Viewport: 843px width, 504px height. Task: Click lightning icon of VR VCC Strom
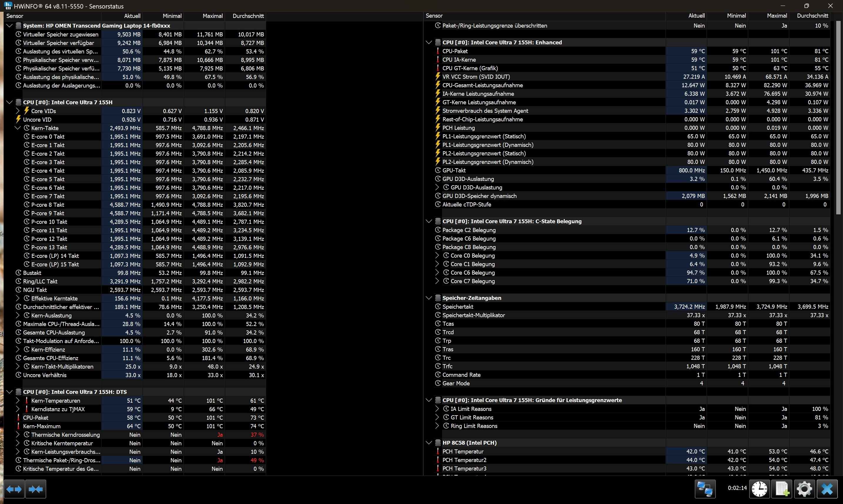pos(438,76)
